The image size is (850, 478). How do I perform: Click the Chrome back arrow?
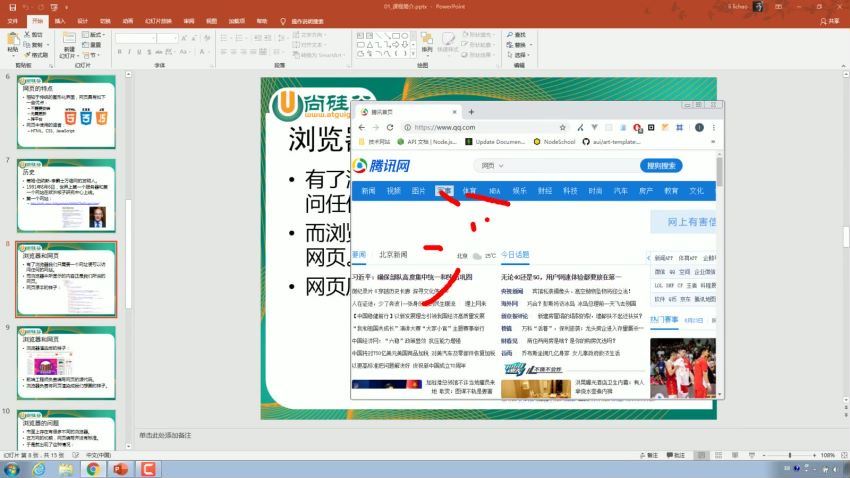[x=362, y=127]
